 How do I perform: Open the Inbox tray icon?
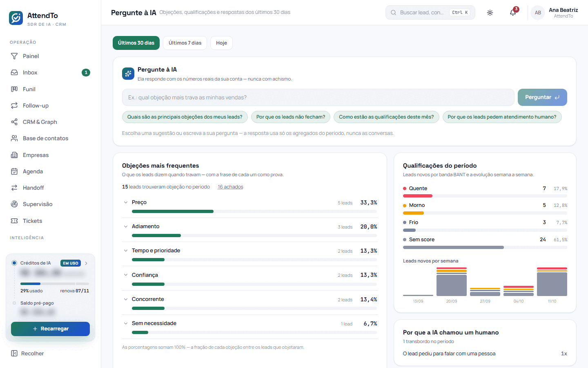tap(14, 72)
